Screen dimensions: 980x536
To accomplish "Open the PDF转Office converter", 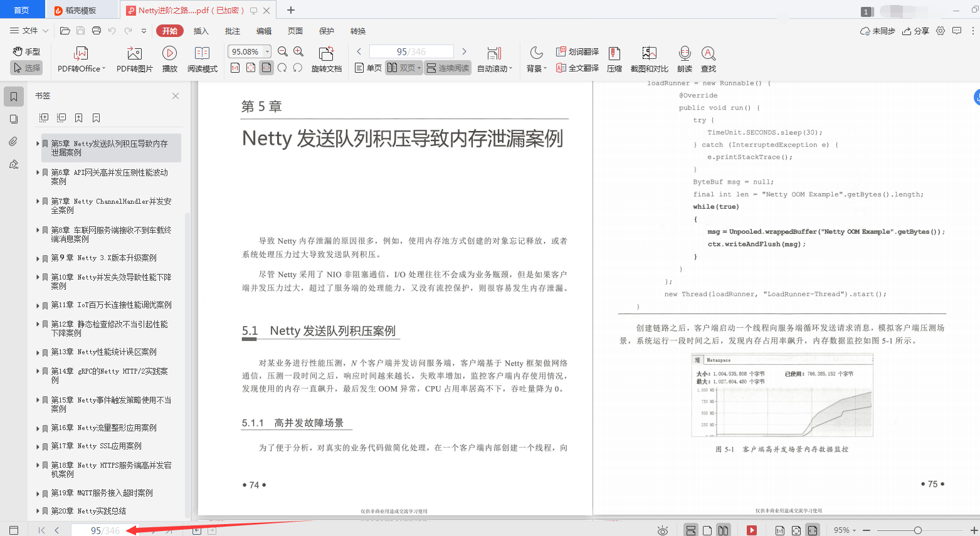I will (82, 60).
